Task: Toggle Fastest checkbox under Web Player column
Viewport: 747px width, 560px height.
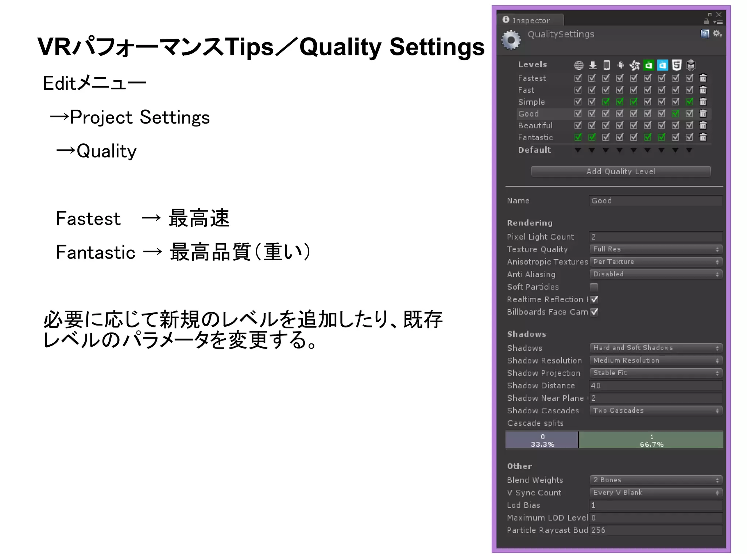Action: click(578, 78)
